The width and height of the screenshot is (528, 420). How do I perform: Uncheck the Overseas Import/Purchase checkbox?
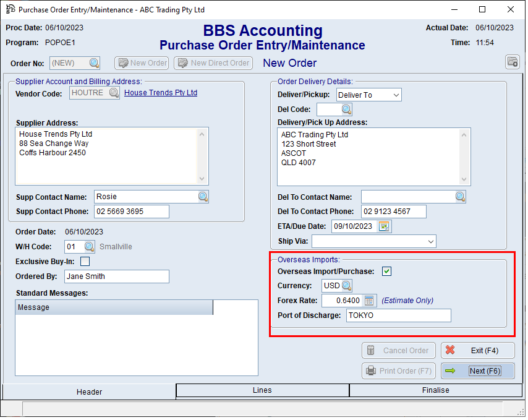(386, 271)
